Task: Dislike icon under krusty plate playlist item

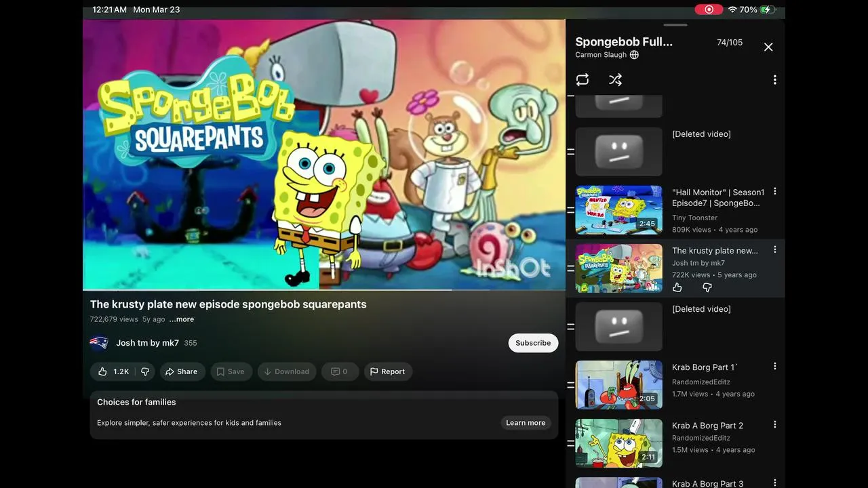Action: point(707,288)
